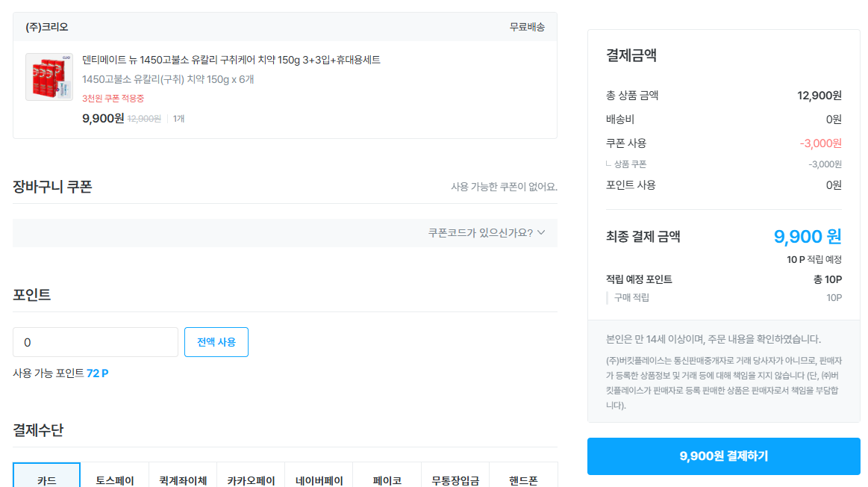Screen dimensions: 868x487
Task: Switch to 카카오페이 payment method
Action: coord(251,480)
